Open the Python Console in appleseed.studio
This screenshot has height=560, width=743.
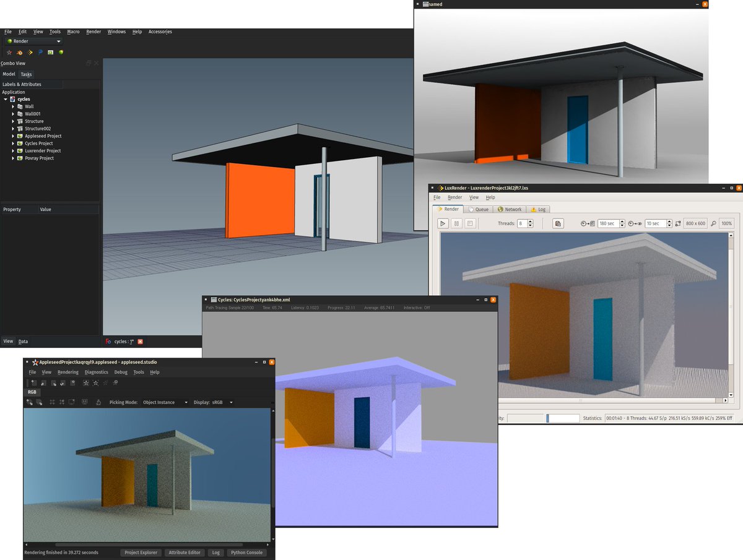(x=247, y=552)
